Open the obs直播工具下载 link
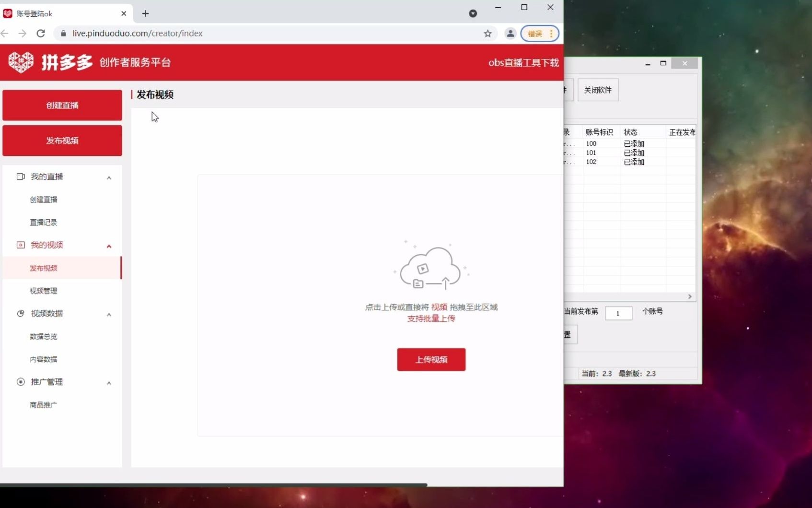 point(523,63)
